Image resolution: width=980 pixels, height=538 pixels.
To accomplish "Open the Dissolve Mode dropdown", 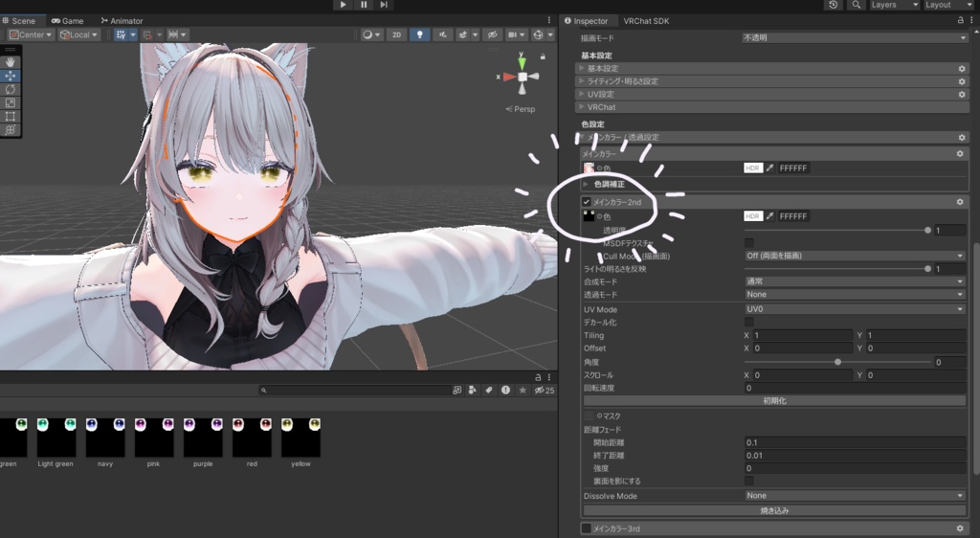I will click(855, 496).
